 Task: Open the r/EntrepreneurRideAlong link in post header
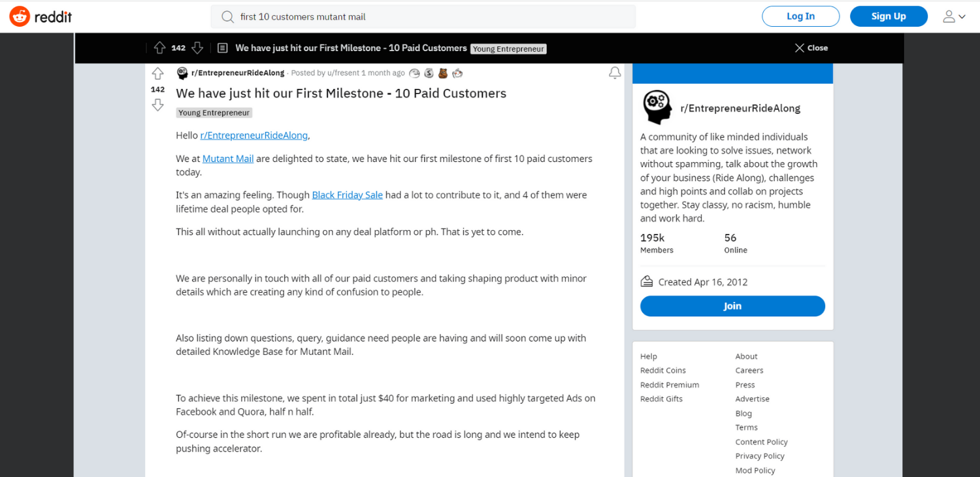(238, 73)
